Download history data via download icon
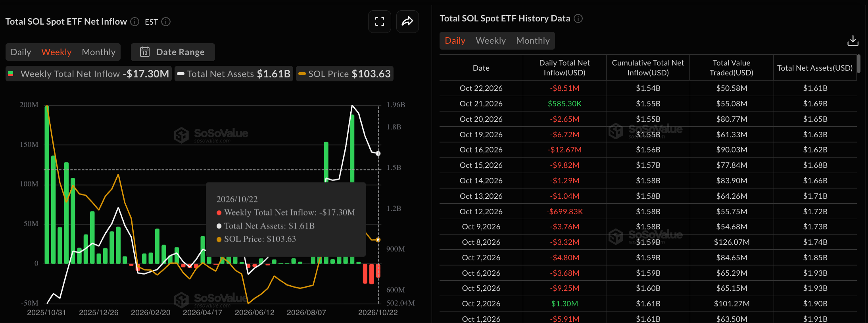This screenshot has width=868, height=323. click(853, 40)
